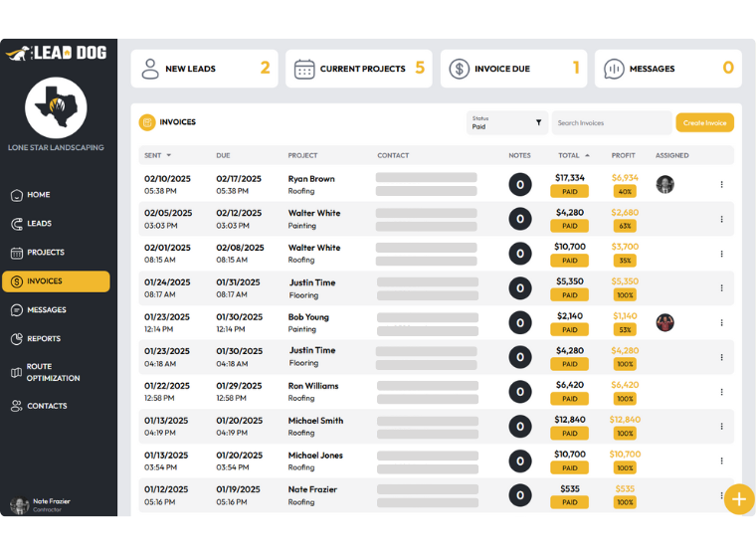Viewport: 756px width, 555px height.
Task: Open the New Leads summary card
Action: coord(205,69)
